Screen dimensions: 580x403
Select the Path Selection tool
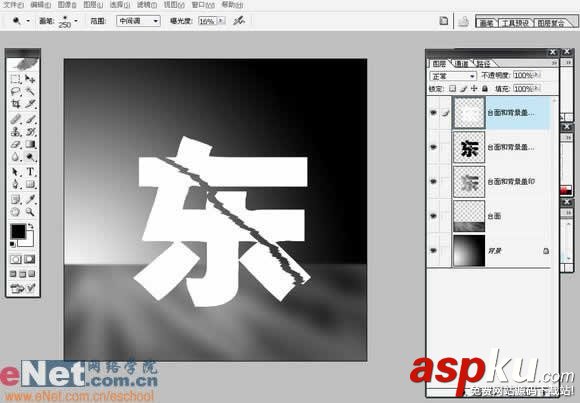(16, 172)
